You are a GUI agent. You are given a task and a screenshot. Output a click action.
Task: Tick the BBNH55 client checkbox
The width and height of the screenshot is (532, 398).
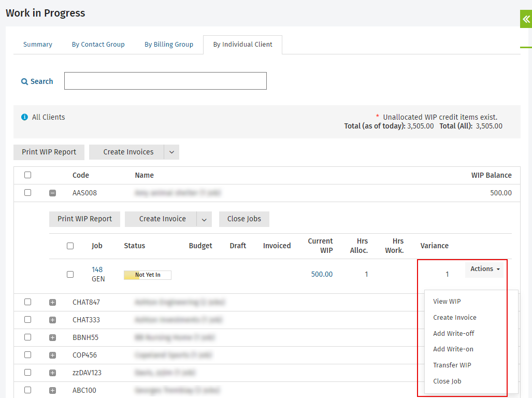click(x=28, y=337)
